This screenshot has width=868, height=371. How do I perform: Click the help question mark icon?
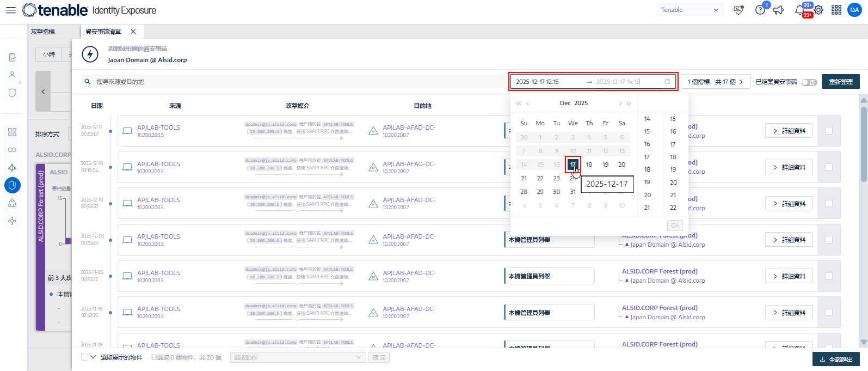pos(760,10)
